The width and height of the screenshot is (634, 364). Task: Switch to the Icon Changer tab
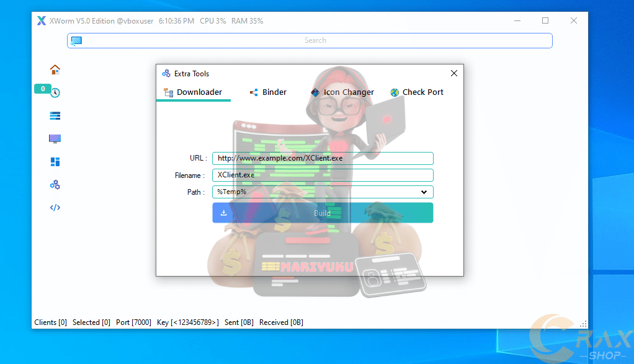click(342, 92)
